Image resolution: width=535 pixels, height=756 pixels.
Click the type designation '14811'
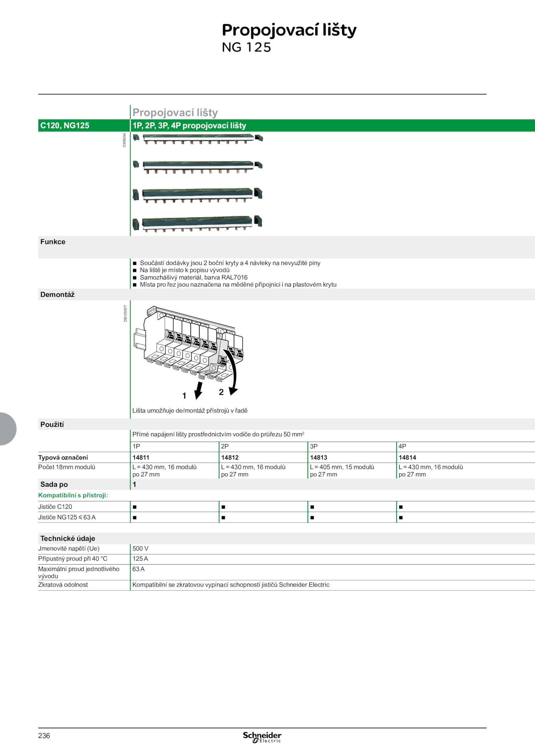(x=141, y=457)
